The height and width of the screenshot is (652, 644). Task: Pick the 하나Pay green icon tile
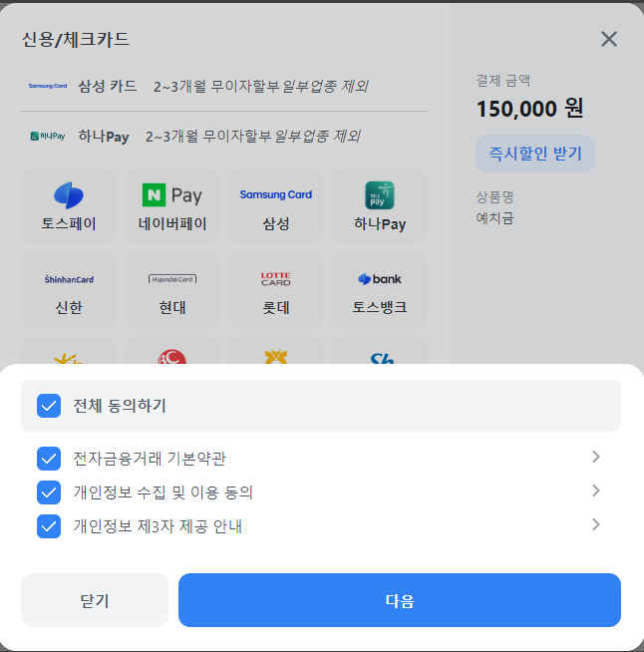(380, 206)
